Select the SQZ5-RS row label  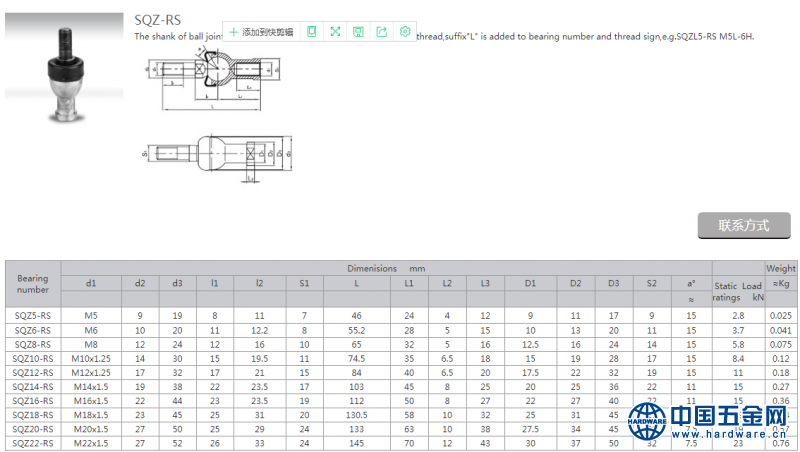coord(33,315)
